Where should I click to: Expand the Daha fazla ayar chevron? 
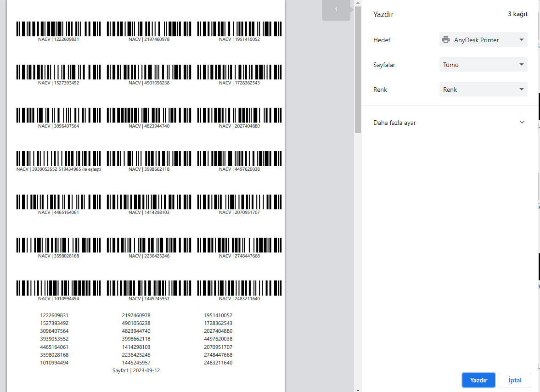(x=522, y=123)
